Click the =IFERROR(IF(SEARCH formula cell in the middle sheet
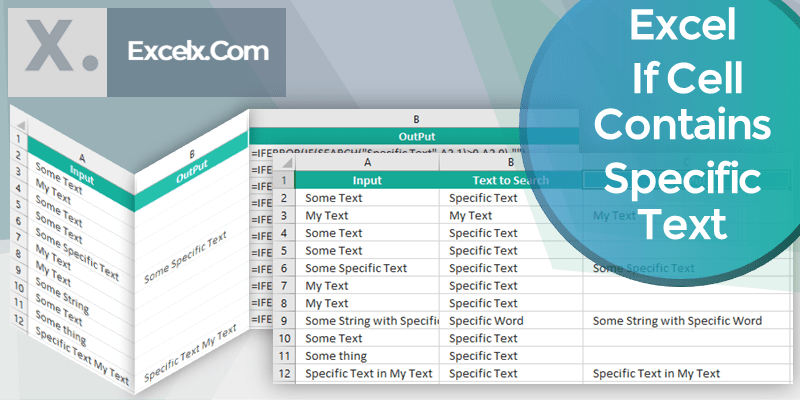 388,153
